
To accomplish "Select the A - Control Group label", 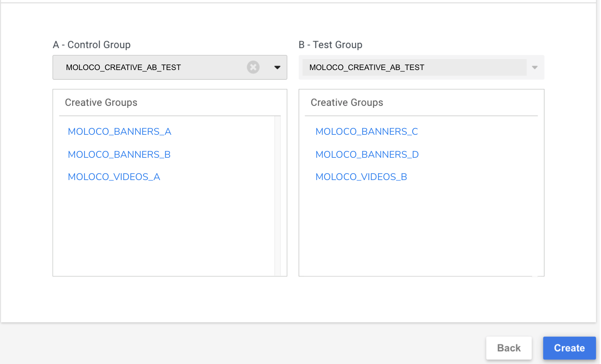I will 92,45.
